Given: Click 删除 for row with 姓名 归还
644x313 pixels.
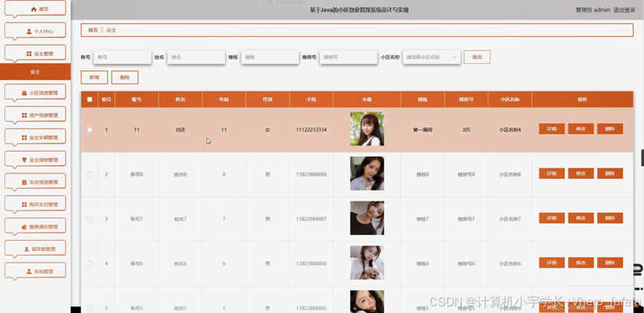Looking at the screenshot, I should [610, 129].
